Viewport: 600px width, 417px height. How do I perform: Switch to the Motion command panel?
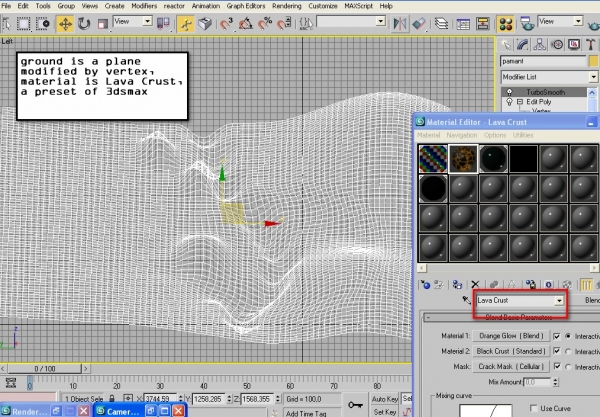pos(557,45)
